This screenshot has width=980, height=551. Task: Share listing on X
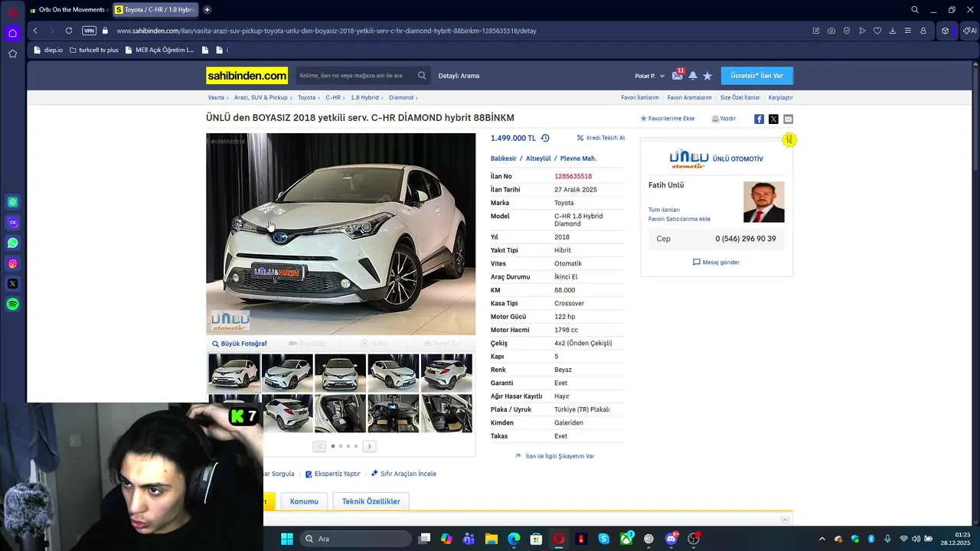[x=773, y=119]
